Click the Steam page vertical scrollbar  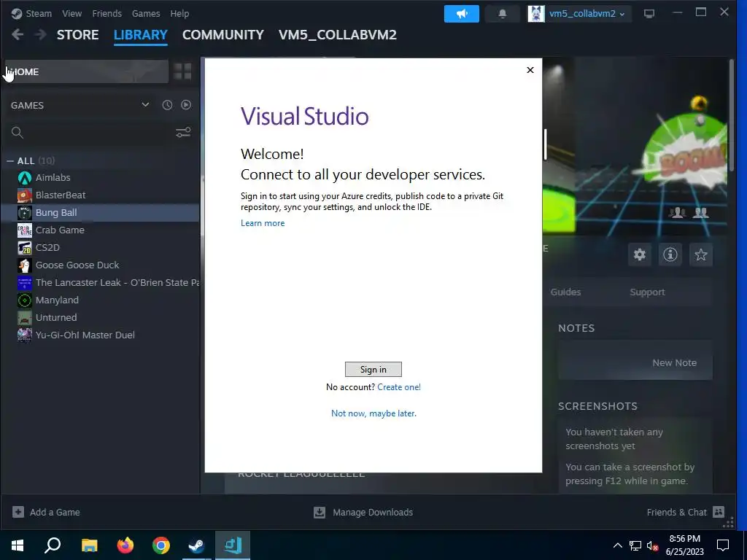point(731,114)
